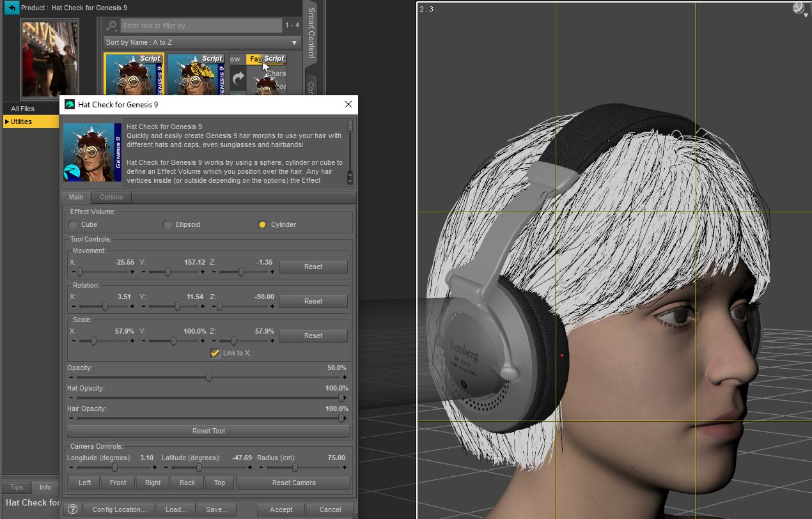Reset the Movement values

pyautogui.click(x=313, y=267)
